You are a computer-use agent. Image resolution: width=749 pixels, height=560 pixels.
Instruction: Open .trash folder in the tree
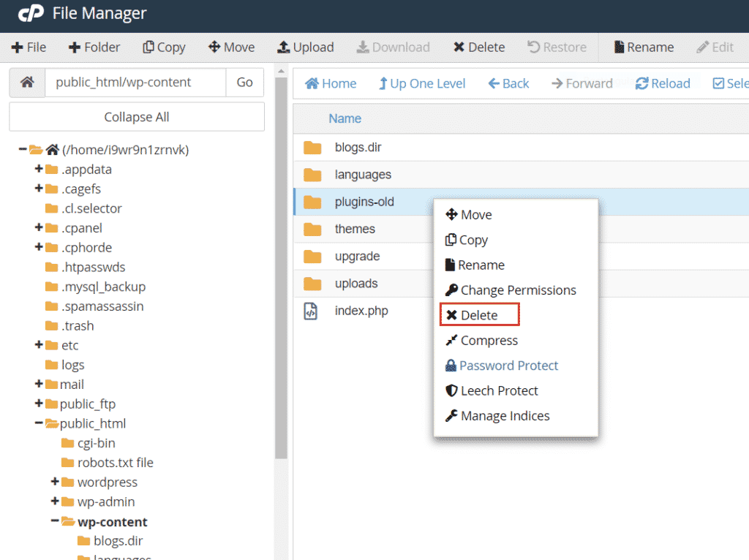coord(69,326)
